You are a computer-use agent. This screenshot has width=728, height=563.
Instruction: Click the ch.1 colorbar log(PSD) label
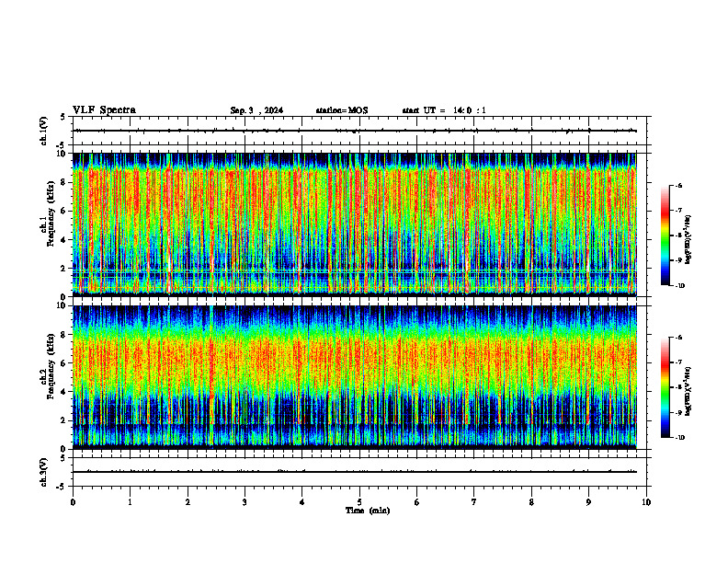[x=688, y=240]
